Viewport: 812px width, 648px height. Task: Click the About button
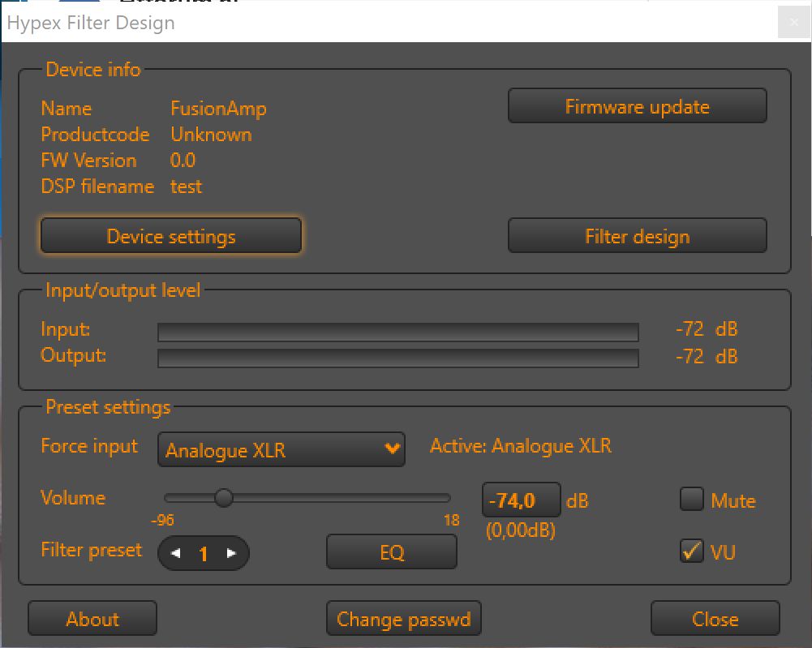92,619
